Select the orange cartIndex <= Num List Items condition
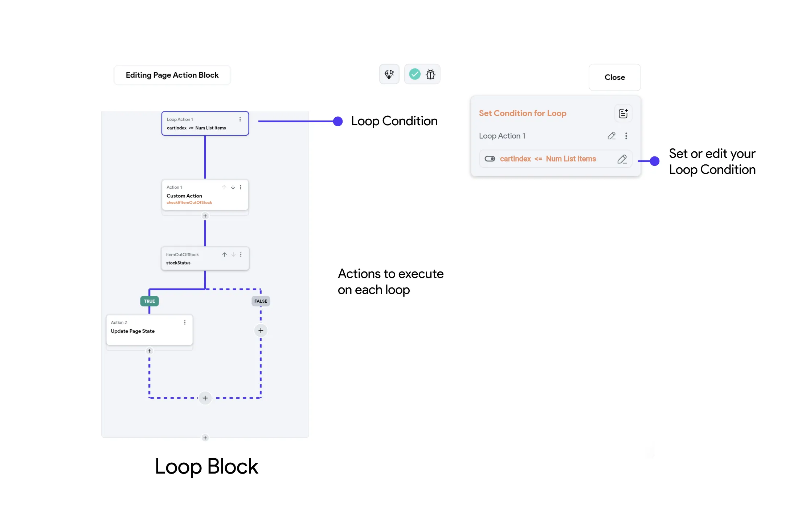 point(548,159)
